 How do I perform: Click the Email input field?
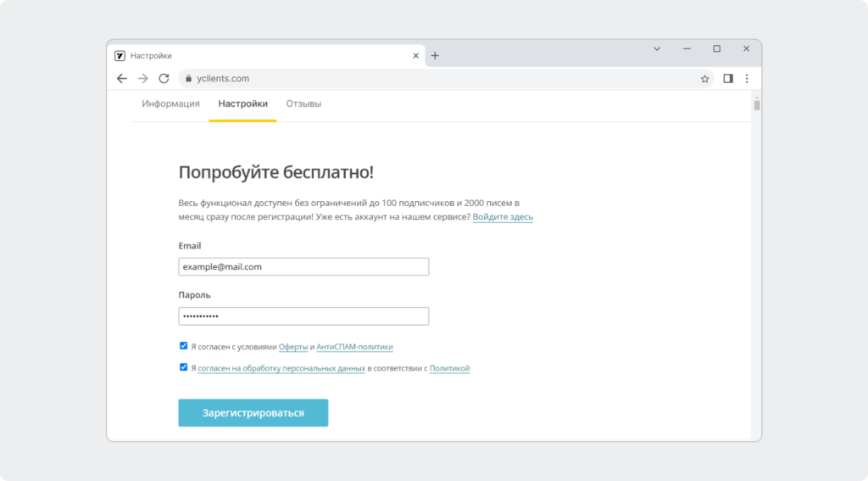pos(303,266)
